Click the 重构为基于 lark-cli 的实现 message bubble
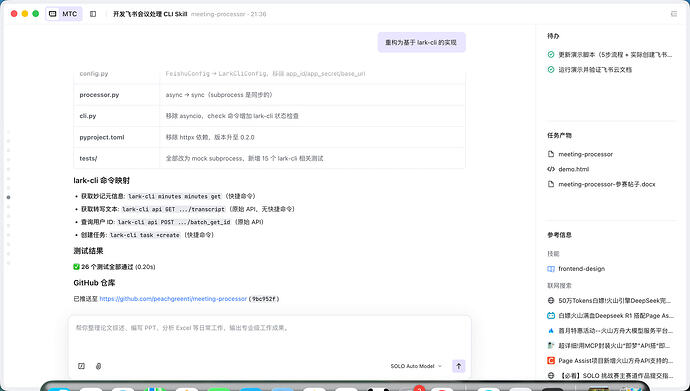The height and width of the screenshot is (391, 690). pos(421,43)
